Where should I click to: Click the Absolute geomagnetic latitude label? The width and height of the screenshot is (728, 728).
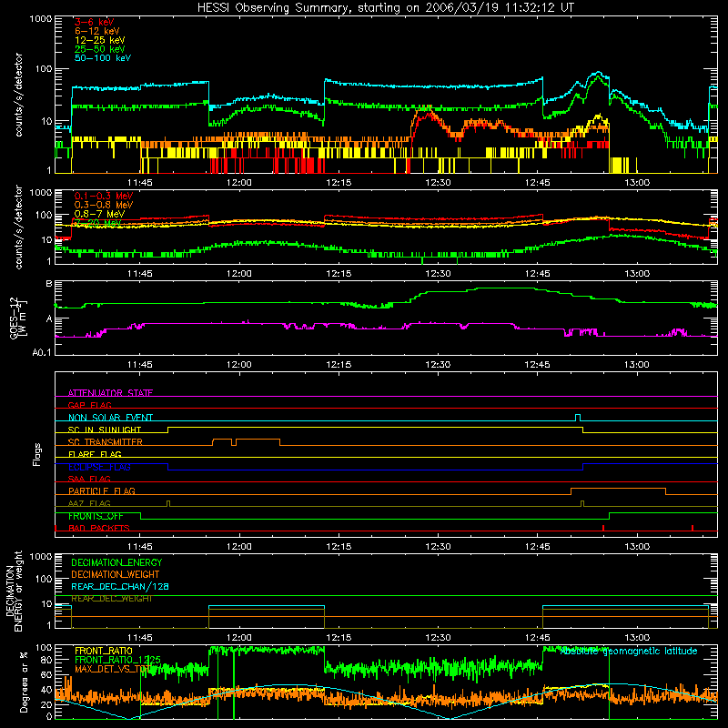pyautogui.click(x=628, y=651)
